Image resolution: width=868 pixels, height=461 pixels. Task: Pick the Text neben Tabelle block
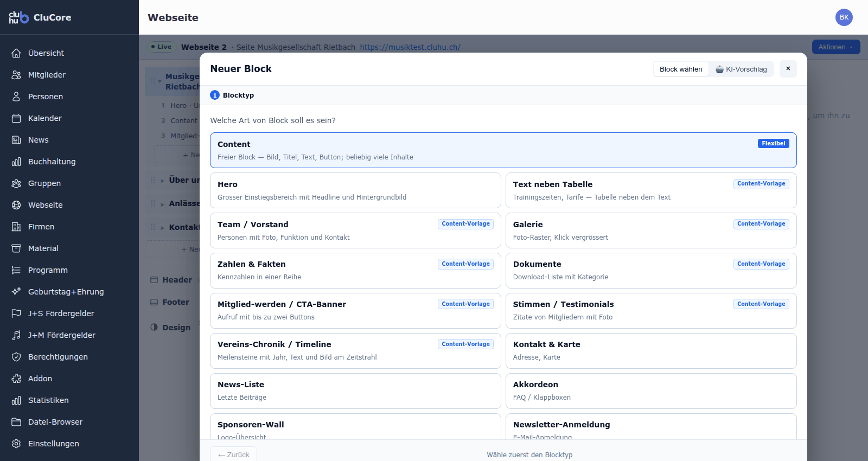pos(651,190)
